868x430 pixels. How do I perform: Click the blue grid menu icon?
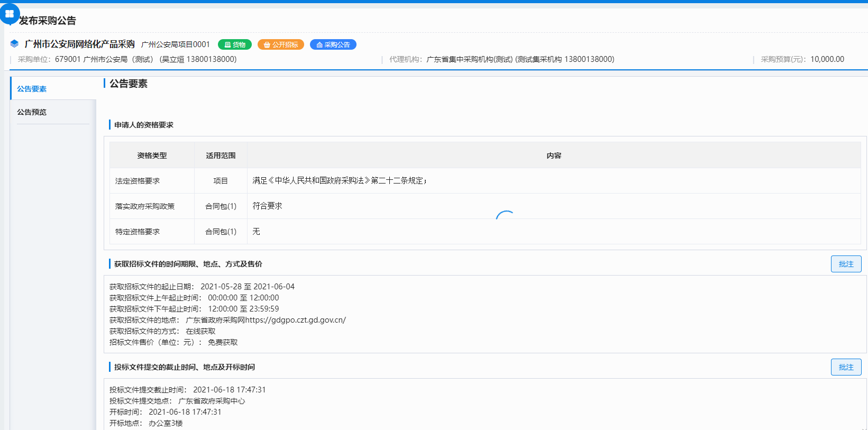click(x=10, y=14)
